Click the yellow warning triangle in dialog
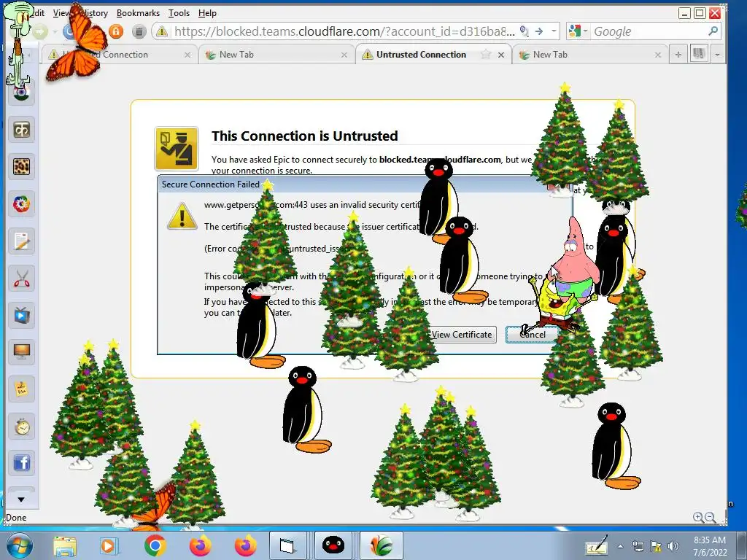 pyautogui.click(x=182, y=217)
